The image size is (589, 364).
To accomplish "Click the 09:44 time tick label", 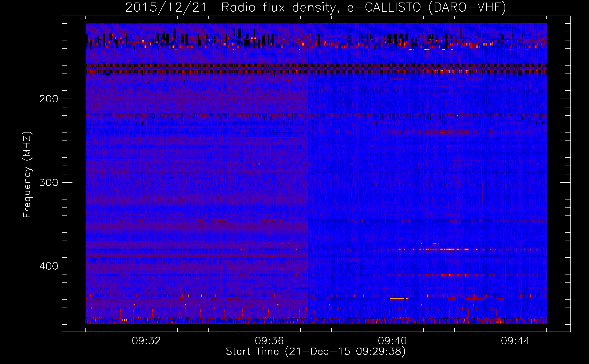I will coord(515,341).
